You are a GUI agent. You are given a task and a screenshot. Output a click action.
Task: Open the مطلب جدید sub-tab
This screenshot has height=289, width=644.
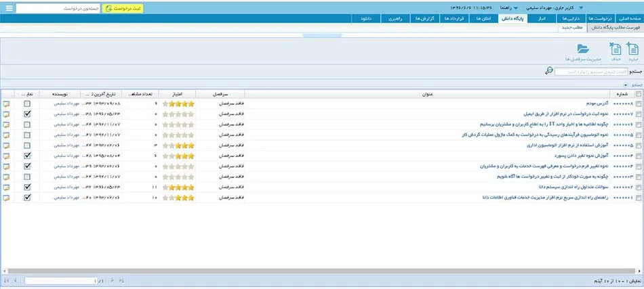click(573, 27)
